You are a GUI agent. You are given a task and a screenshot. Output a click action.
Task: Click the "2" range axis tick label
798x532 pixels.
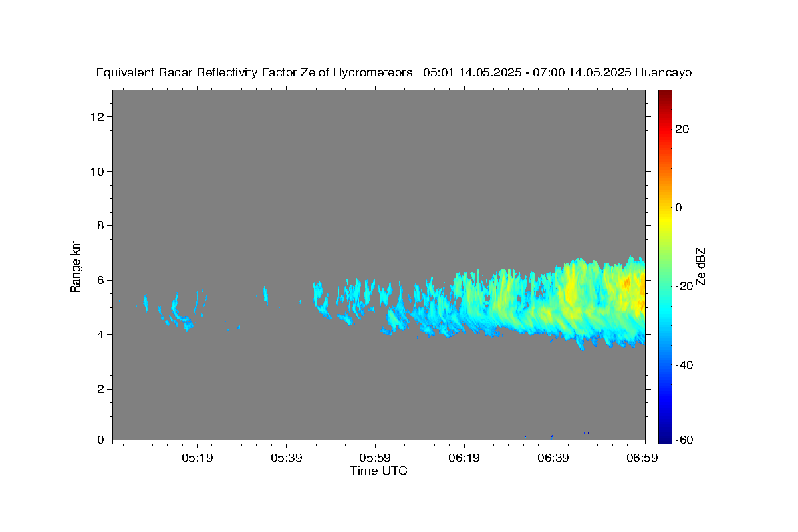pos(101,390)
